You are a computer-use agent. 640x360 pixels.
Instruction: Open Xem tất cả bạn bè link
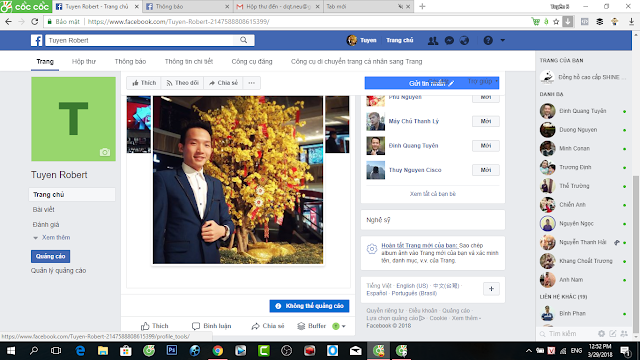click(x=433, y=194)
